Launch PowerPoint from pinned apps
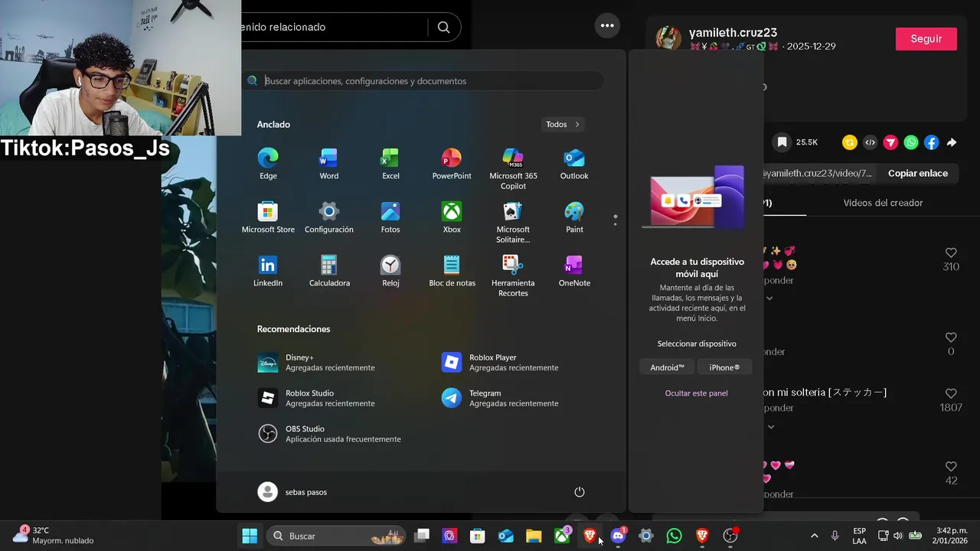Image resolution: width=980 pixels, height=551 pixels. tap(452, 165)
